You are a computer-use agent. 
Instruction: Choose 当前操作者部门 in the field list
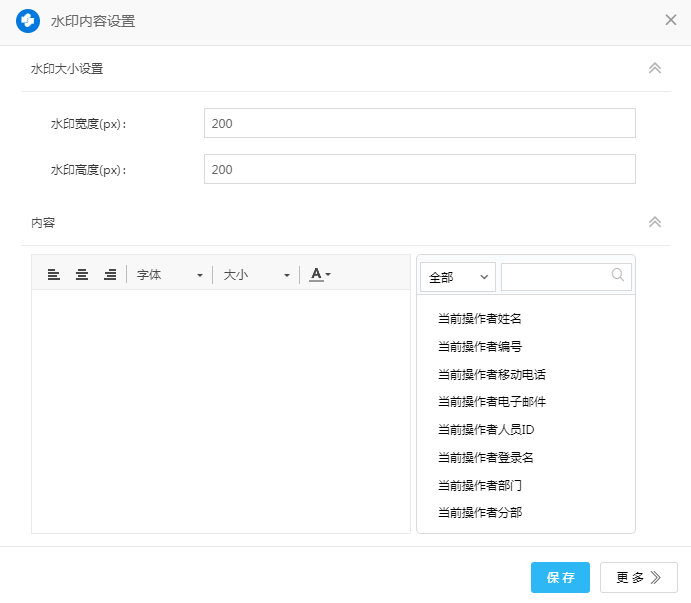pyautogui.click(x=480, y=485)
